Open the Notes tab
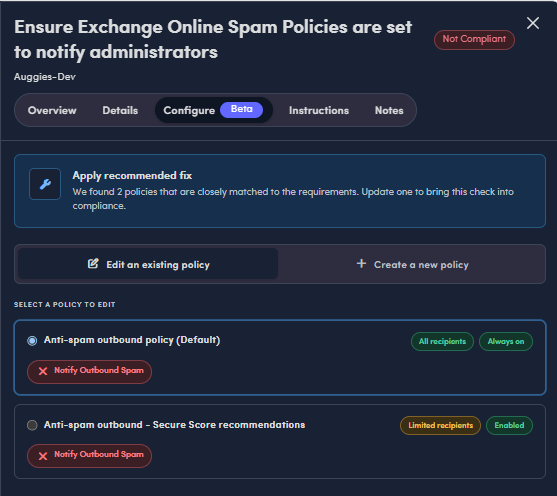 (389, 110)
